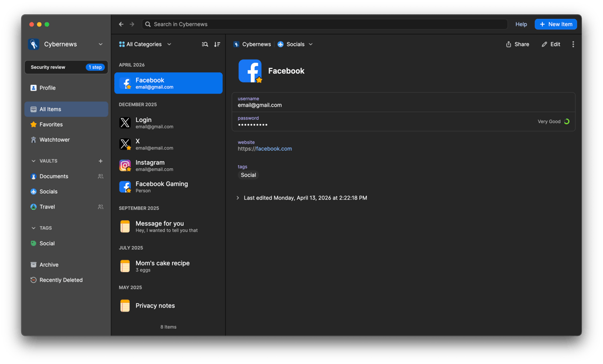Open the three-dot more options menu
The height and width of the screenshot is (364, 603).
pyautogui.click(x=573, y=44)
